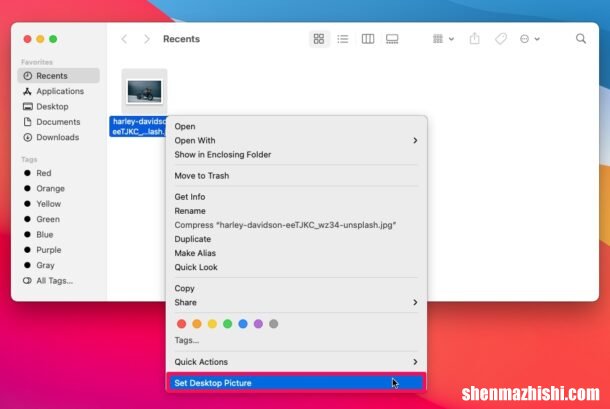The width and height of the screenshot is (610, 409).
Task: Switch Finder to column view
Action: (x=368, y=39)
